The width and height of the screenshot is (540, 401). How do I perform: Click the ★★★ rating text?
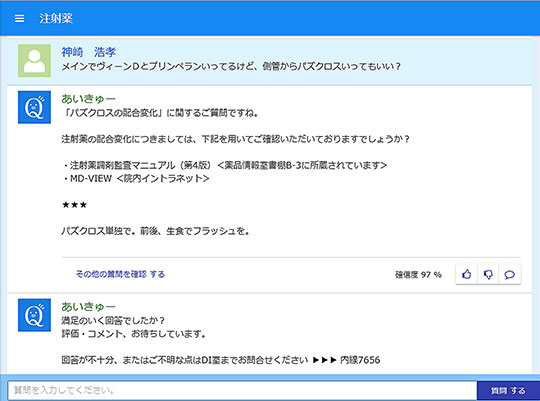(74, 205)
